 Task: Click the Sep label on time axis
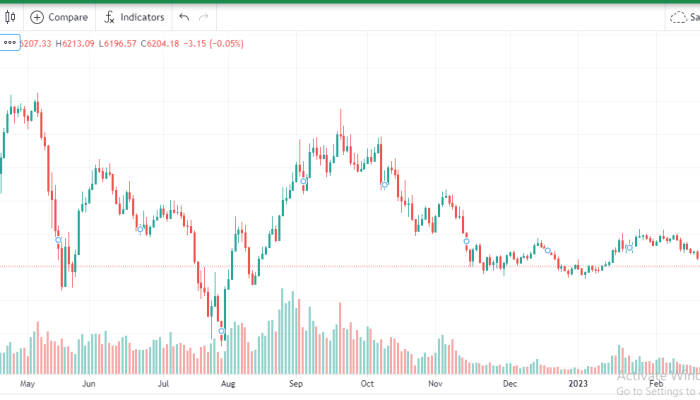point(296,384)
